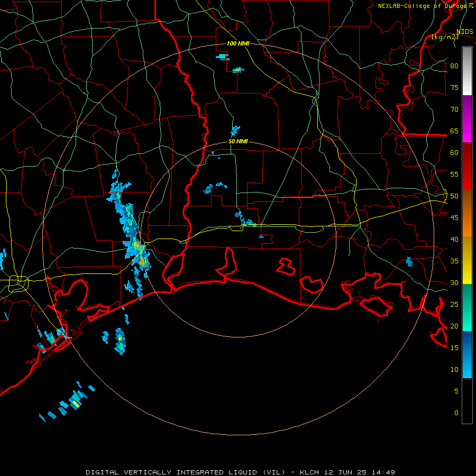Click the Digital Vertically Integrated Liquid title caption
476x476 pixels.
[x=186, y=472]
